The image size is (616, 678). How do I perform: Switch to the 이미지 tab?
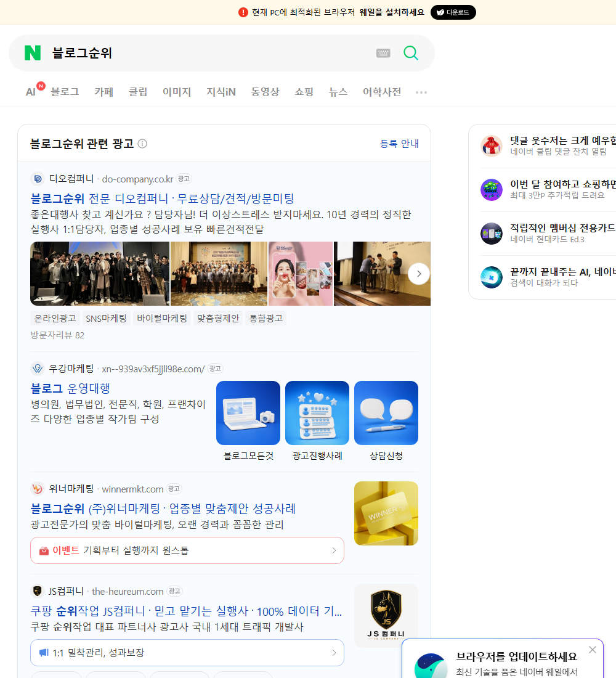[x=177, y=92]
